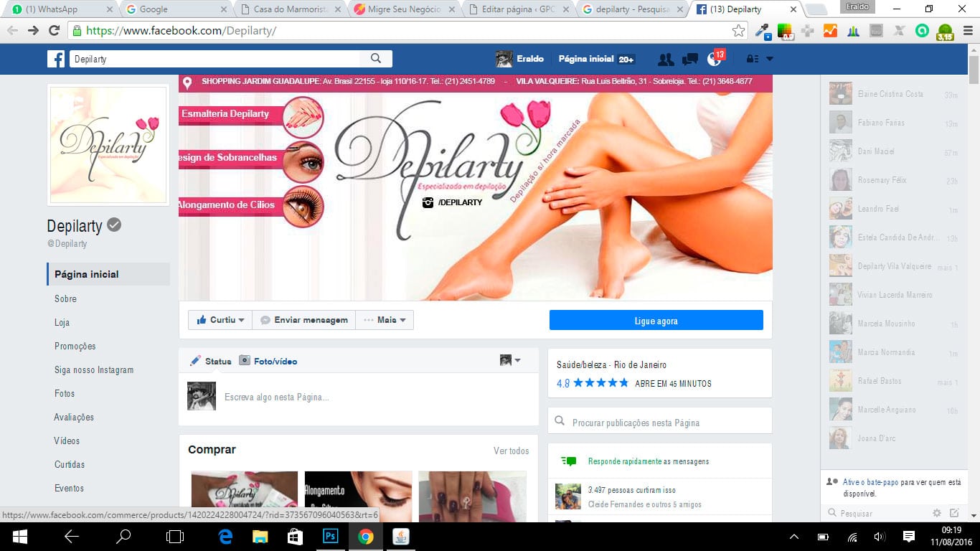This screenshot has width=980, height=551.
Task: Open chat settings gear icon
Action: click(936, 513)
